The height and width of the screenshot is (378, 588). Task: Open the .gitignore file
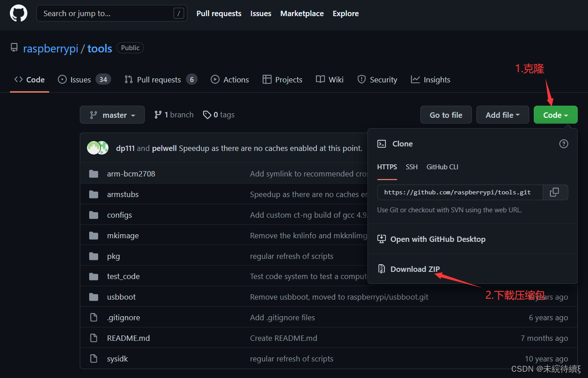click(124, 318)
